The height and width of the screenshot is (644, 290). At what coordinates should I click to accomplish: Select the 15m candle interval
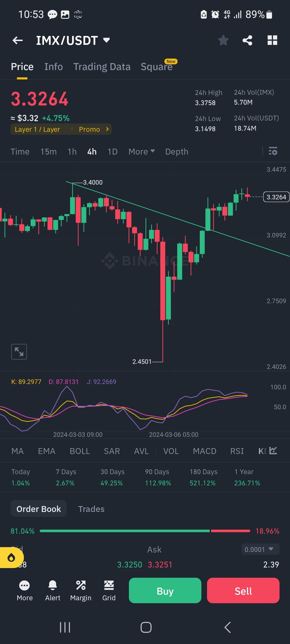(48, 152)
